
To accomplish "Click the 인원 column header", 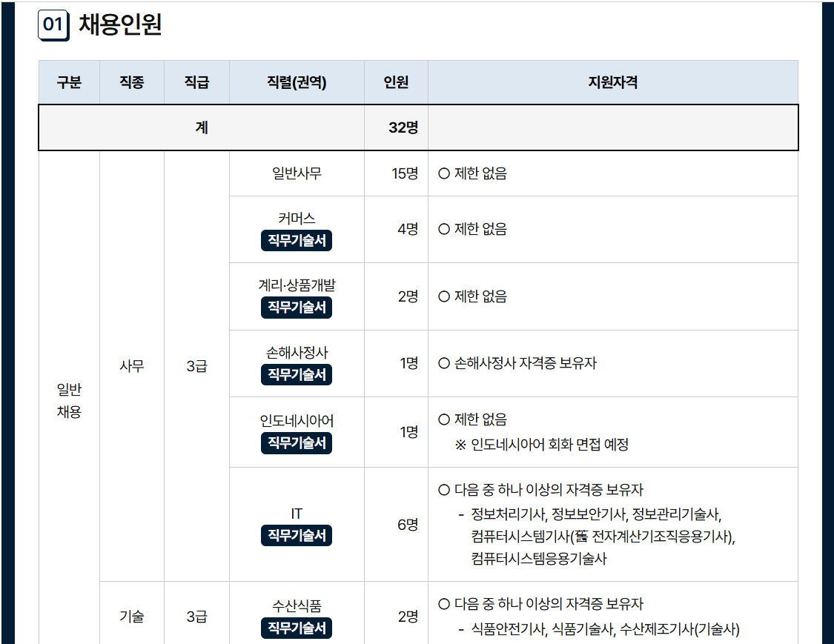I will coord(397,82).
